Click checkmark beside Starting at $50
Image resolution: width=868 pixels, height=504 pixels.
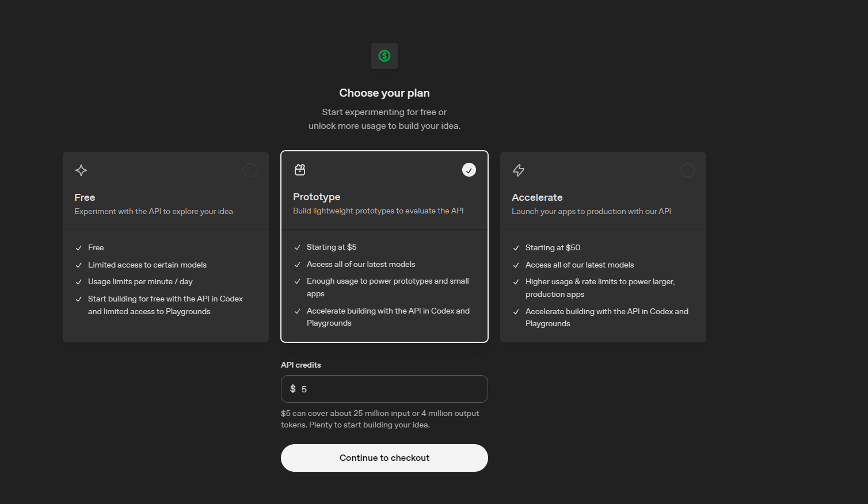click(x=516, y=248)
